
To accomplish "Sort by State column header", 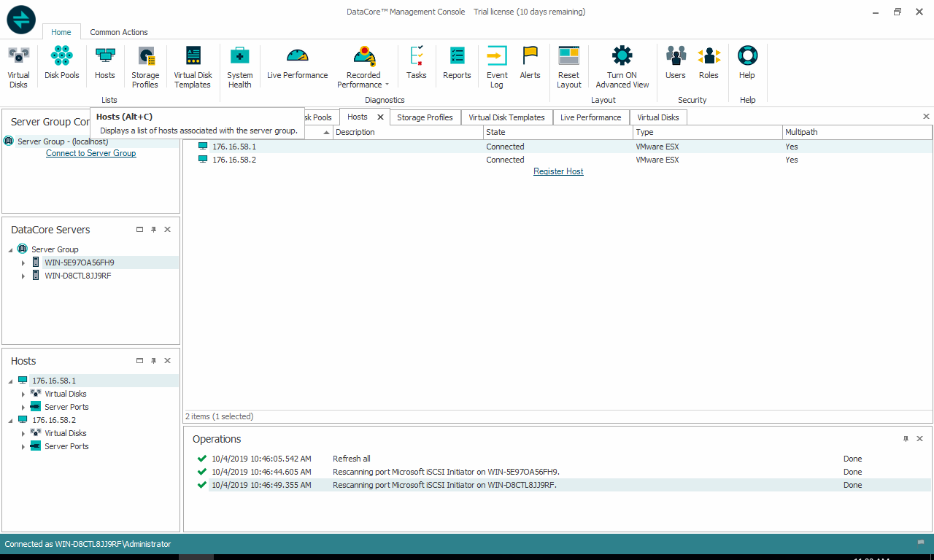I will 558,132.
